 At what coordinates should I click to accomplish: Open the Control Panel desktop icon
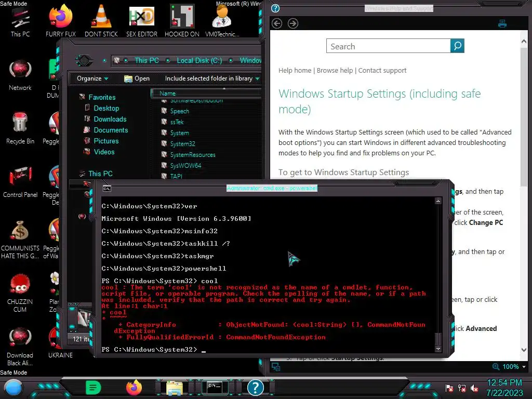click(20, 182)
